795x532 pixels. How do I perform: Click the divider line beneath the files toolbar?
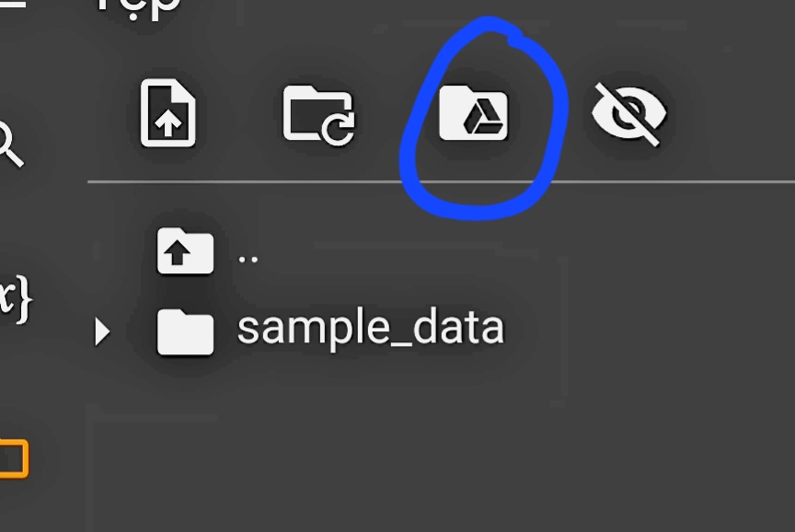click(441, 181)
